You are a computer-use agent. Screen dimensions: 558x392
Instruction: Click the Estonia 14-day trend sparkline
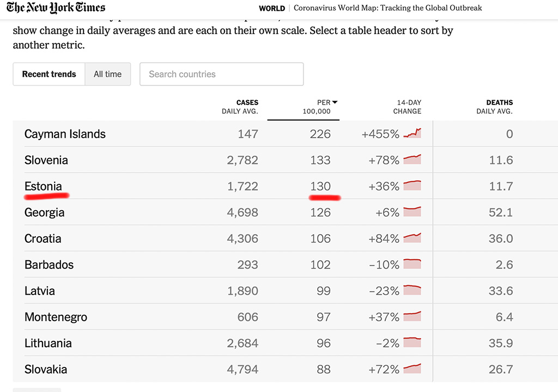pos(412,186)
